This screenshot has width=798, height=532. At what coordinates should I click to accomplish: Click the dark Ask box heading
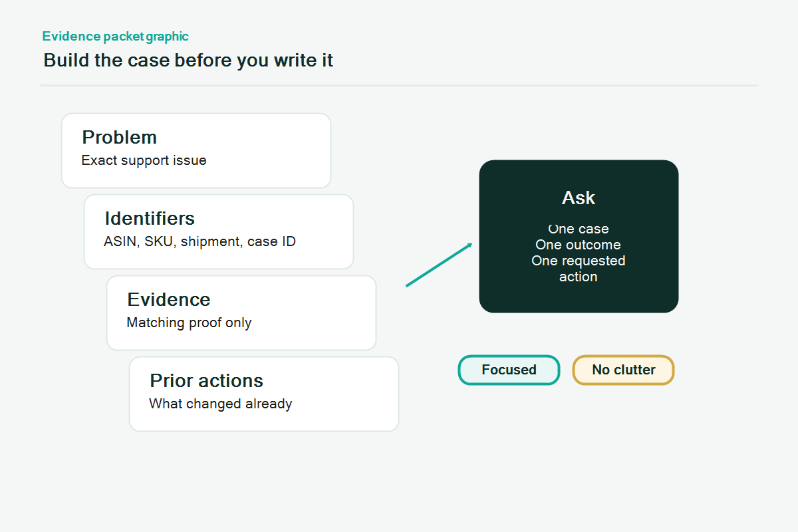(579, 198)
